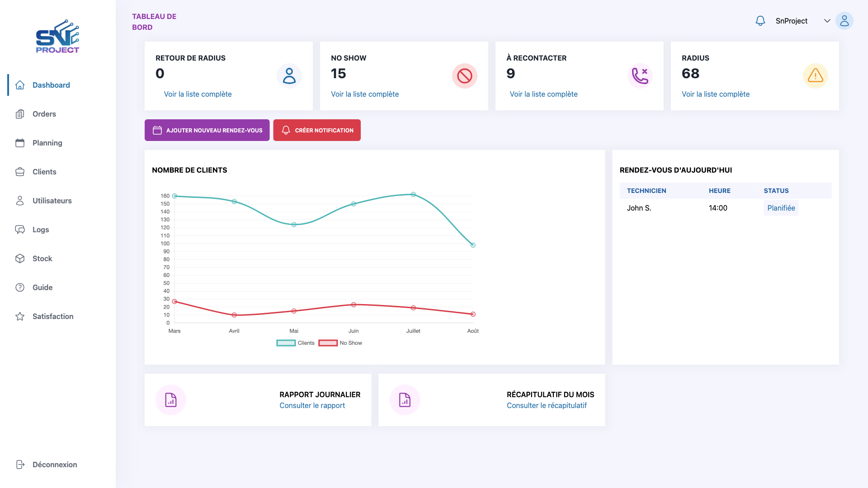Click the Planifiée status badge

(781, 208)
